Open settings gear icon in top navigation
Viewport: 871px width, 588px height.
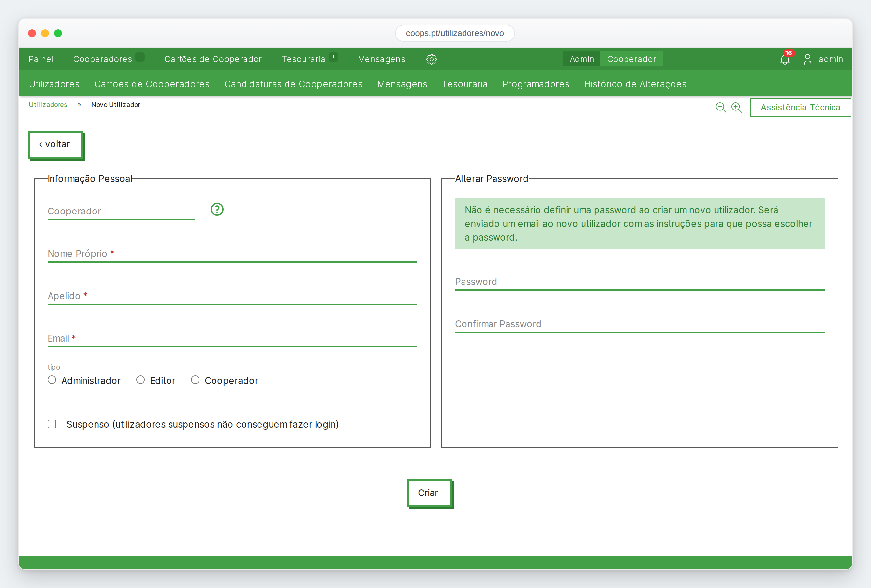[431, 59]
